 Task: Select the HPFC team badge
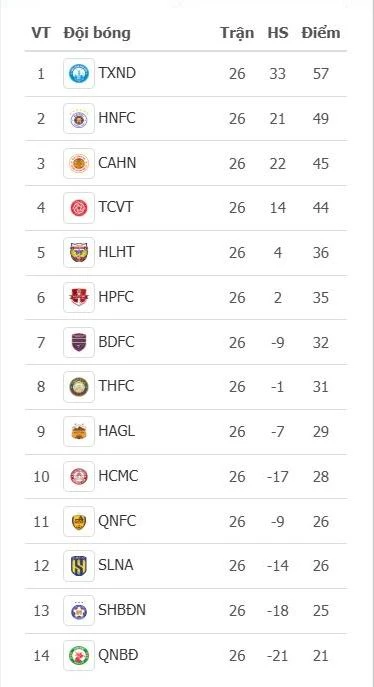click(x=79, y=297)
